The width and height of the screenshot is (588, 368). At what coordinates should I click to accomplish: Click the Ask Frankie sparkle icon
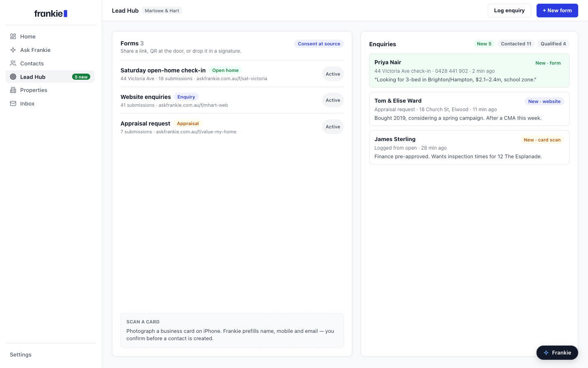pyautogui.click(x=13, y=50)
